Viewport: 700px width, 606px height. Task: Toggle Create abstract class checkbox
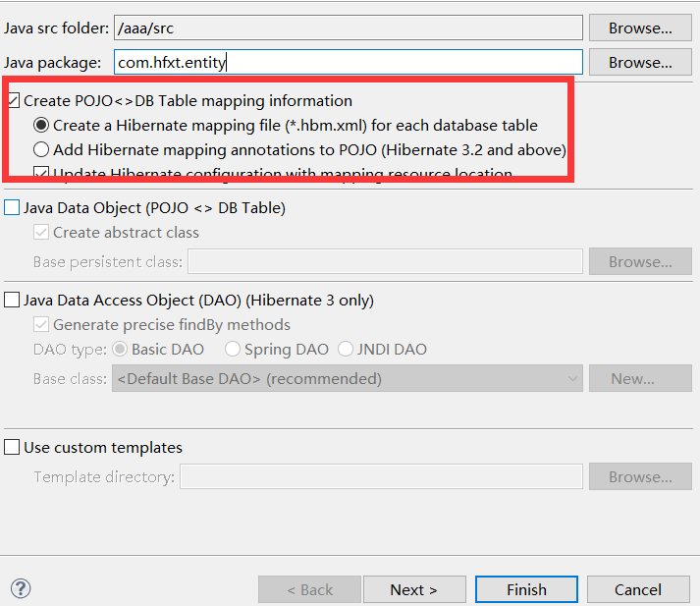[41, 232]
